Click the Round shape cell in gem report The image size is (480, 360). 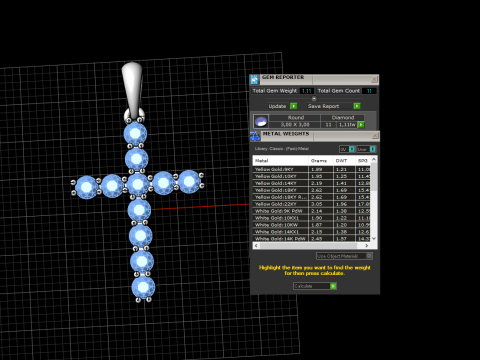coord(295,118)
